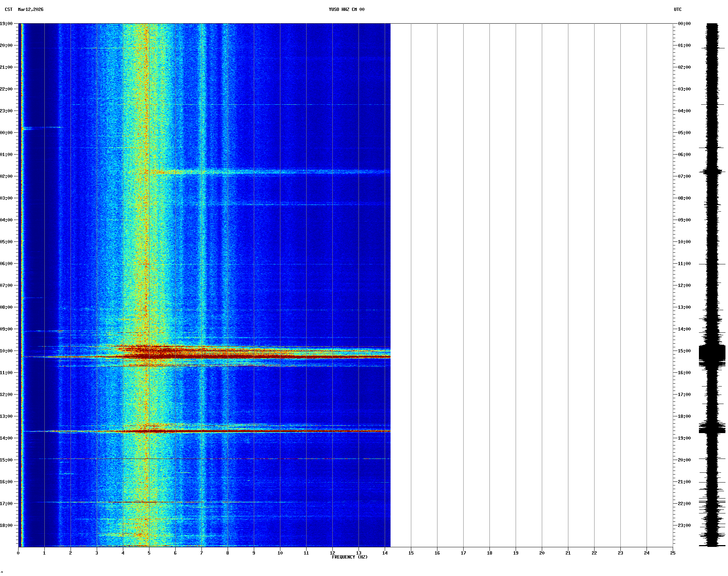The width and height of the screenshot is (728, 576).
Task: Click the 10 Hz frequency tick label
Action: (280, 553)
